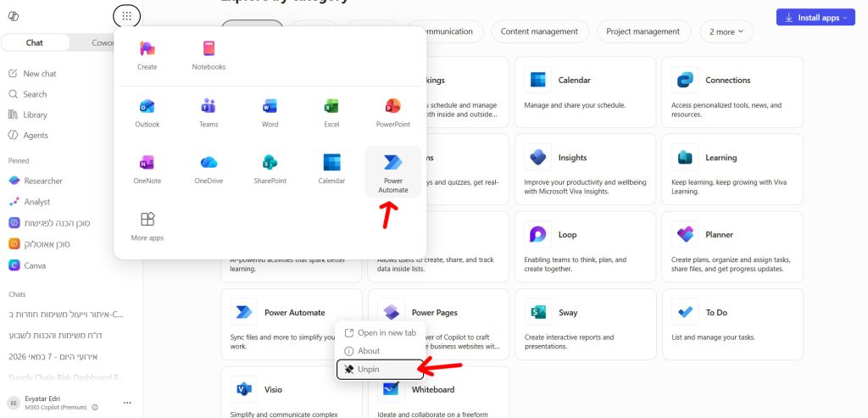Click the M365 Copilot Premium info icon
868x418 pixels.
tap(95, 408)
